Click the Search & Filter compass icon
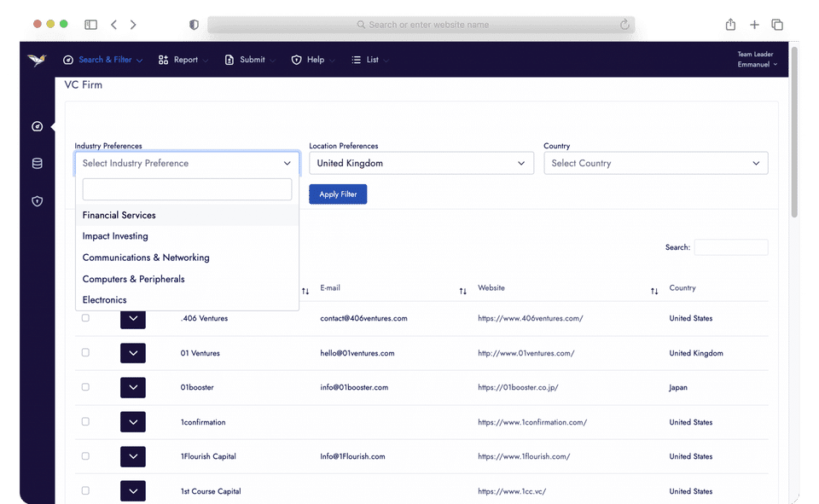 (68, 60)
